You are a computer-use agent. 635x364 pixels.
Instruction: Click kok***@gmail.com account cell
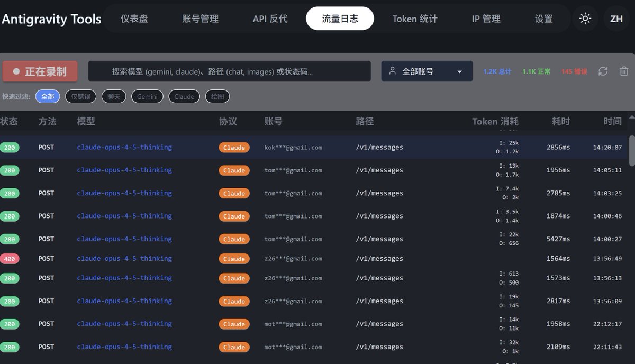pos(293,148)
